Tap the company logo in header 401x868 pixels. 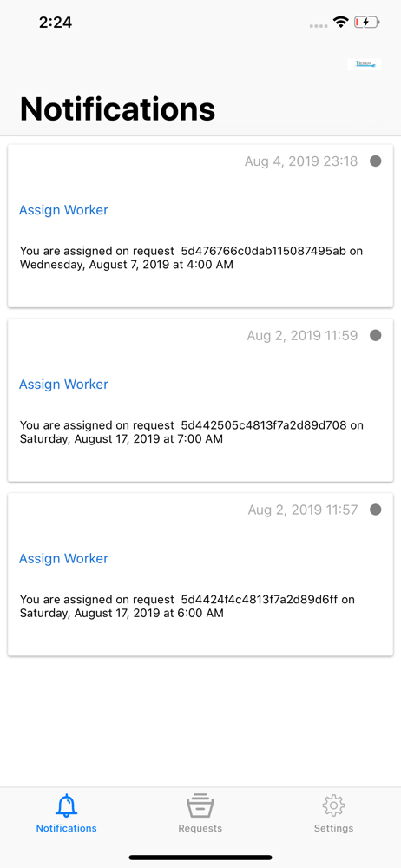(x=365, y=64)
